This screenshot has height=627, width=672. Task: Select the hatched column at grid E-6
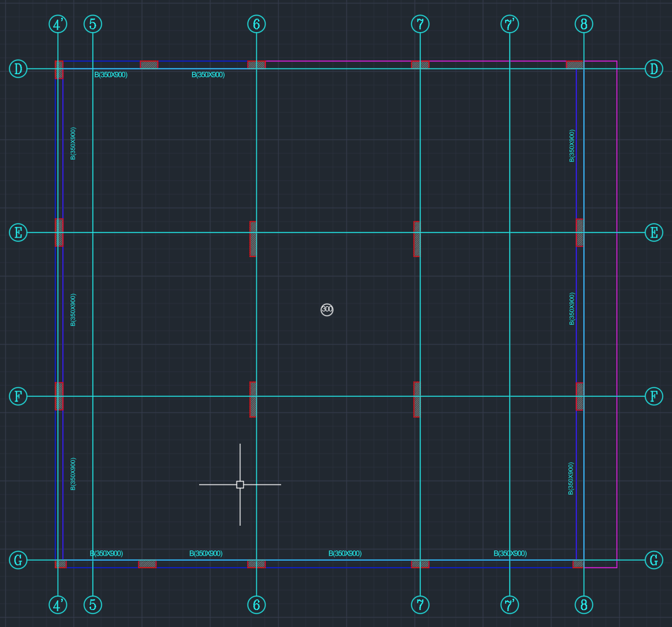253,239
